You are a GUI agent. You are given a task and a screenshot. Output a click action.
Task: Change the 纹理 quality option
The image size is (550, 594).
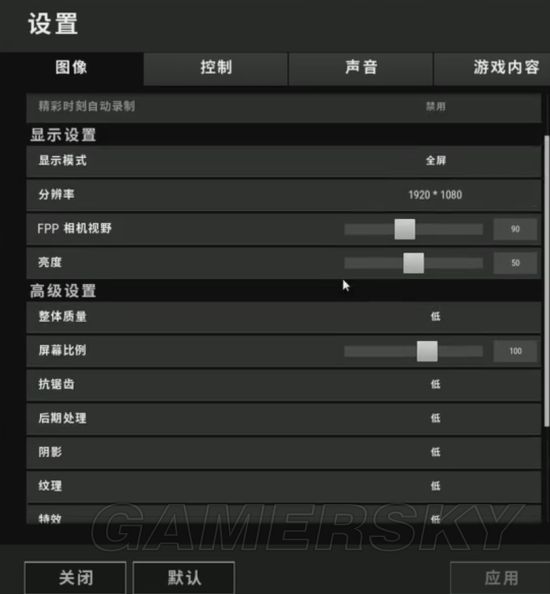(x=436, y=486)
